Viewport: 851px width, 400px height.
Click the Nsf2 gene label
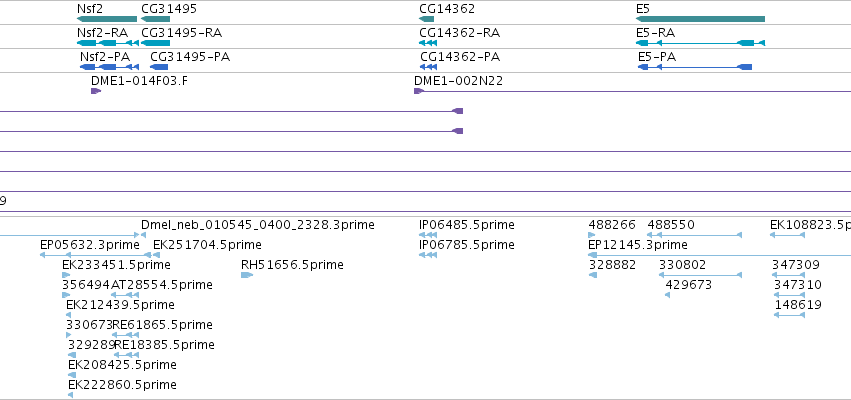click(90, 9)
